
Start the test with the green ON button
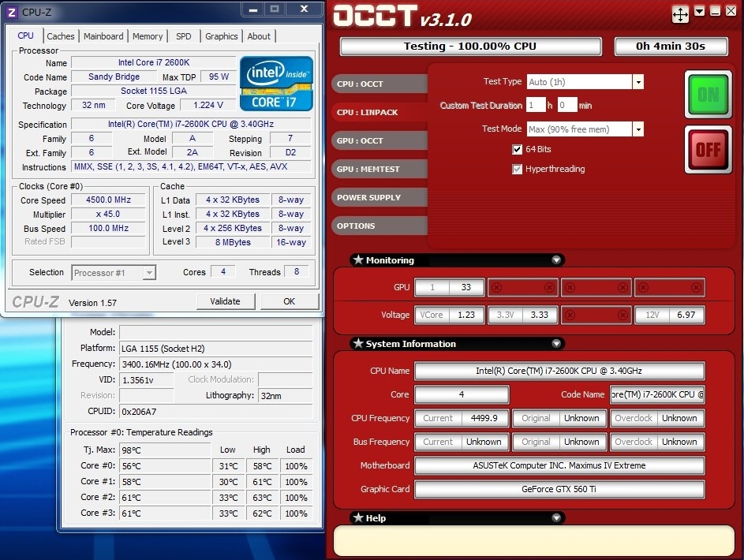(x=708, y=95)
